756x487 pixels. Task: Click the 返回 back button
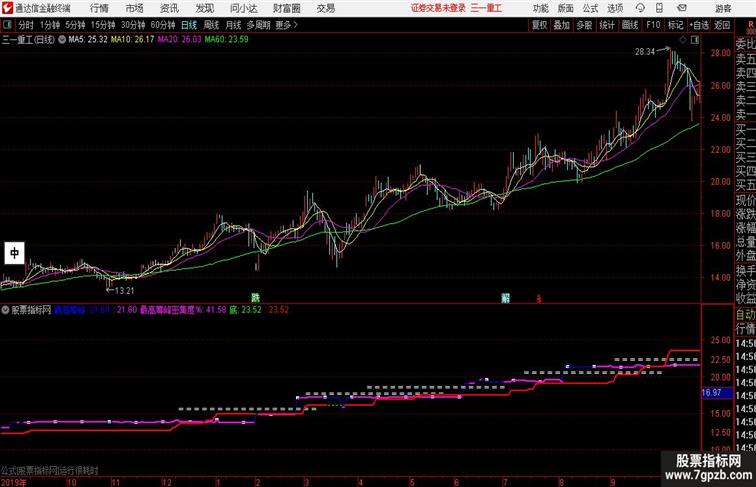[722, 25]
